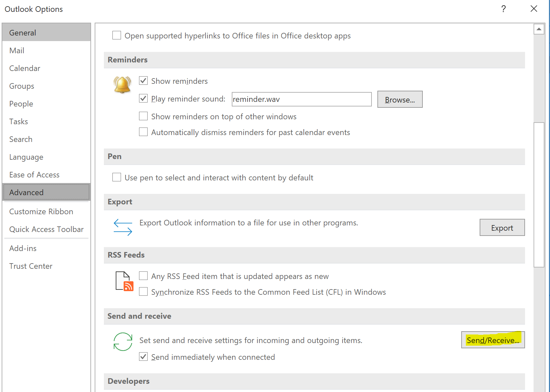Image resolution: width=550 pixels, height=392 pixels.
Task: Select the General category
Action: coord(46,33)
